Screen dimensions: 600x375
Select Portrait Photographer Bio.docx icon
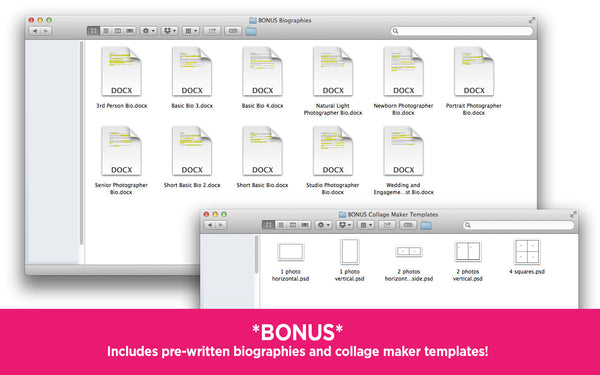point(474,72)
